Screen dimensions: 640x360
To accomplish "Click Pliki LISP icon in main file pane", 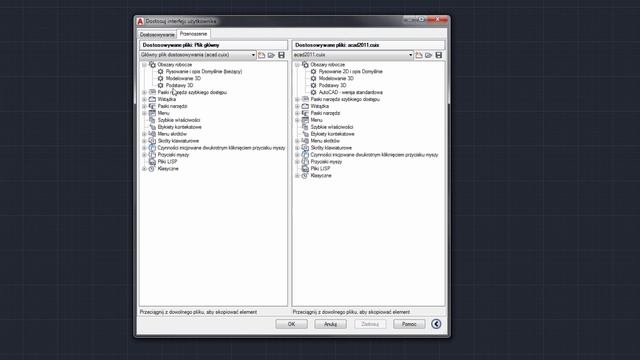I will pos(152,162).
